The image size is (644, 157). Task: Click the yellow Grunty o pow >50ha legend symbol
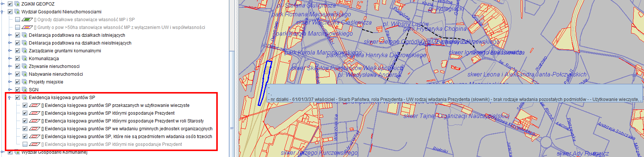(x=27, y=27)
